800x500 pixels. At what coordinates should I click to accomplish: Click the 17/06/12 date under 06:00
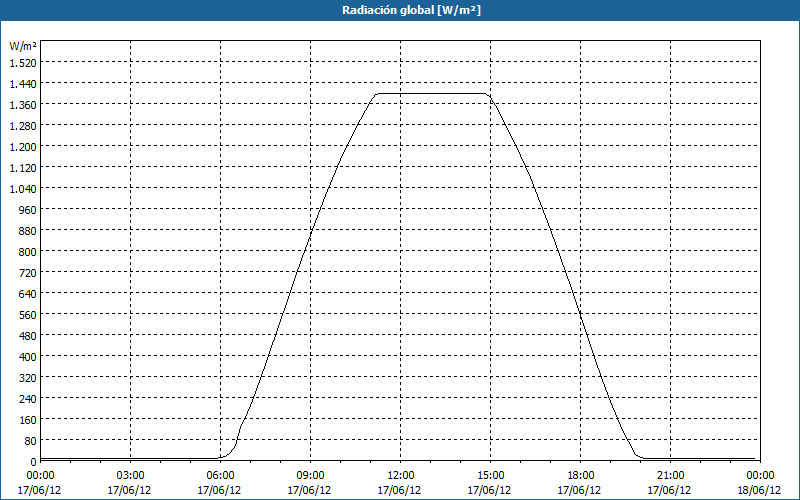click(219, 490)
